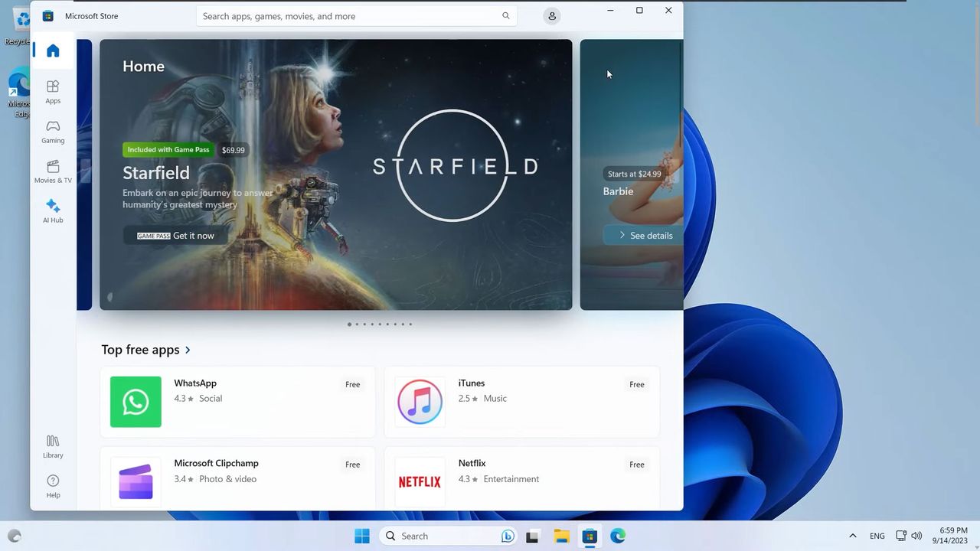Open the Apps section in sidebar

point(53,92)
